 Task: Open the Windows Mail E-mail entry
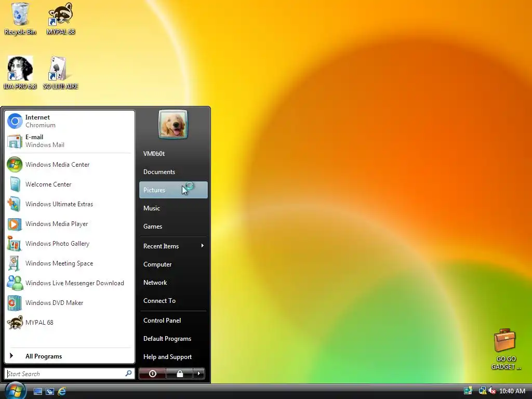[x=70, y=141]
